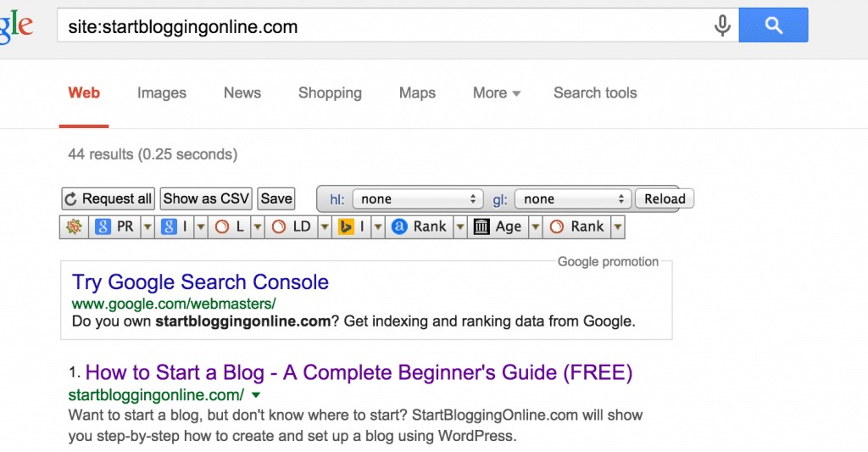The image size is (868, 452).
Task: Open the gl country select box
Action: [573, 198]
